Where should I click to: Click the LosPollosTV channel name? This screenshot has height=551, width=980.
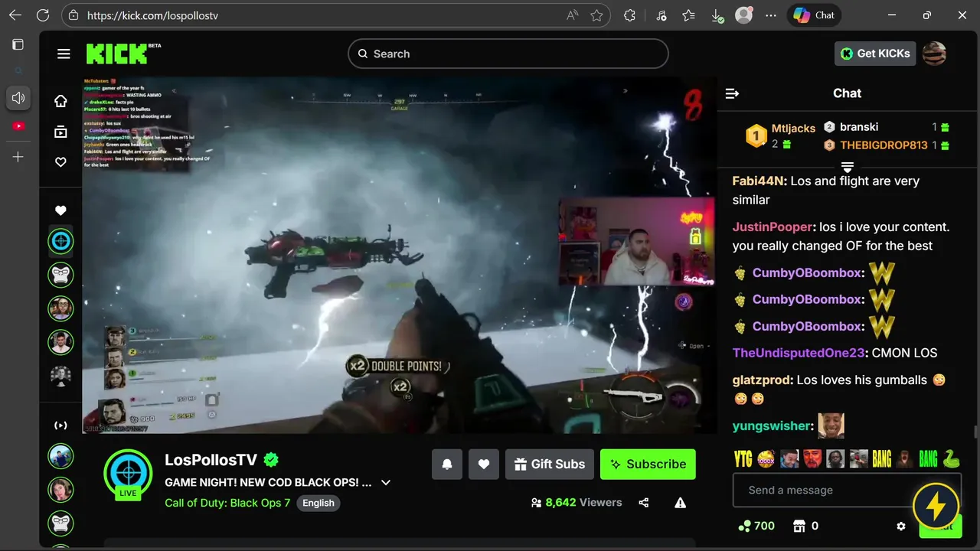[x=211, y=460]
